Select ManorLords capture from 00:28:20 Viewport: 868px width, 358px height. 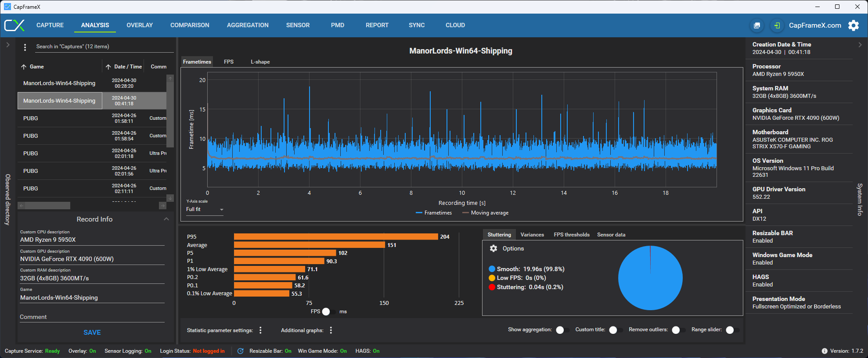(92, 83)
